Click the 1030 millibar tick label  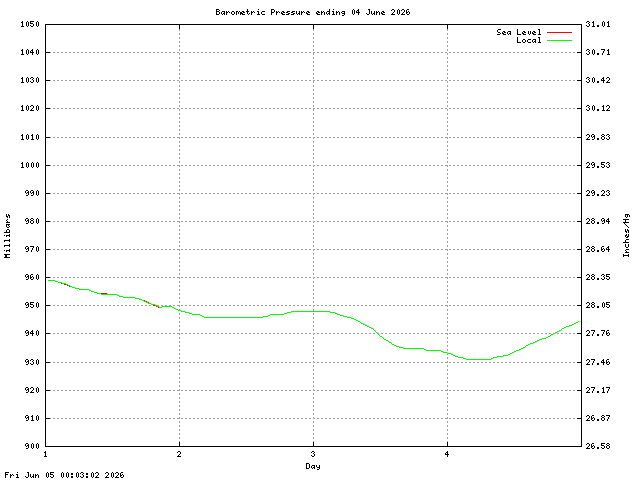point(30,80)
